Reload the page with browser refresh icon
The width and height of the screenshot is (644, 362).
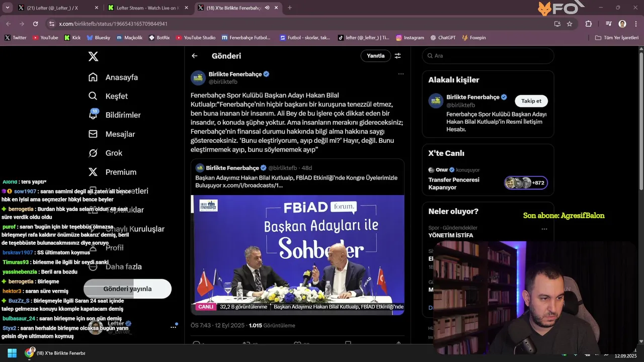(35, 24)
